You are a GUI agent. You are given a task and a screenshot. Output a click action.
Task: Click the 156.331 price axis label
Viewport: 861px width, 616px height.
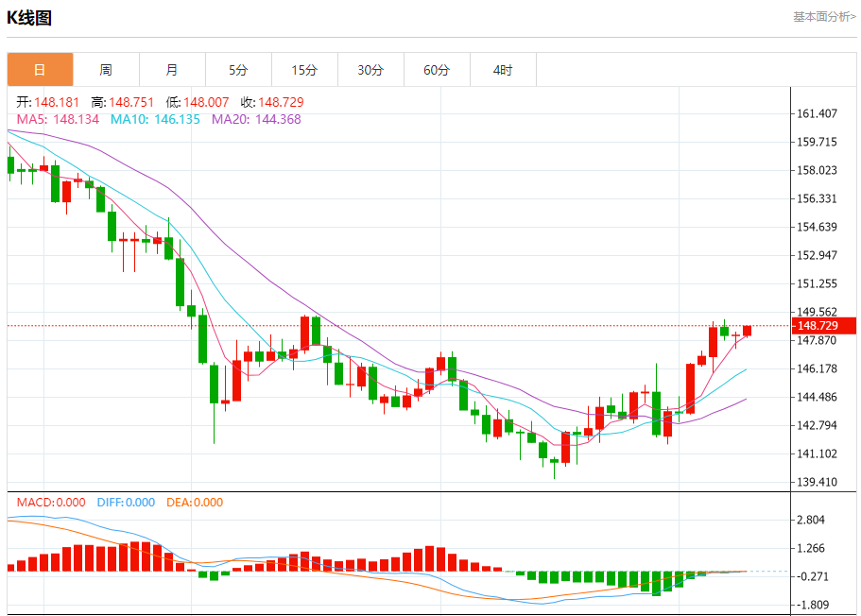tap(818, 198)
